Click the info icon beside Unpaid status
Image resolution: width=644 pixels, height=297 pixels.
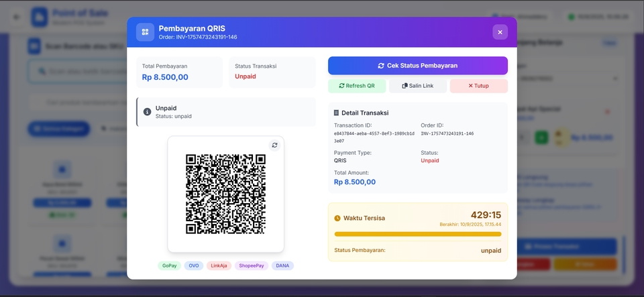tap(148, 112)
